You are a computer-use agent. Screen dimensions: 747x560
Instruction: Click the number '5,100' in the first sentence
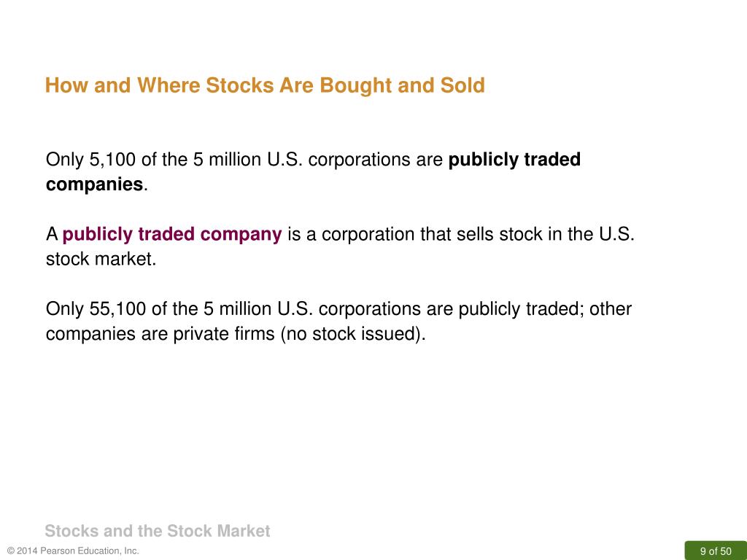[112, 160]
